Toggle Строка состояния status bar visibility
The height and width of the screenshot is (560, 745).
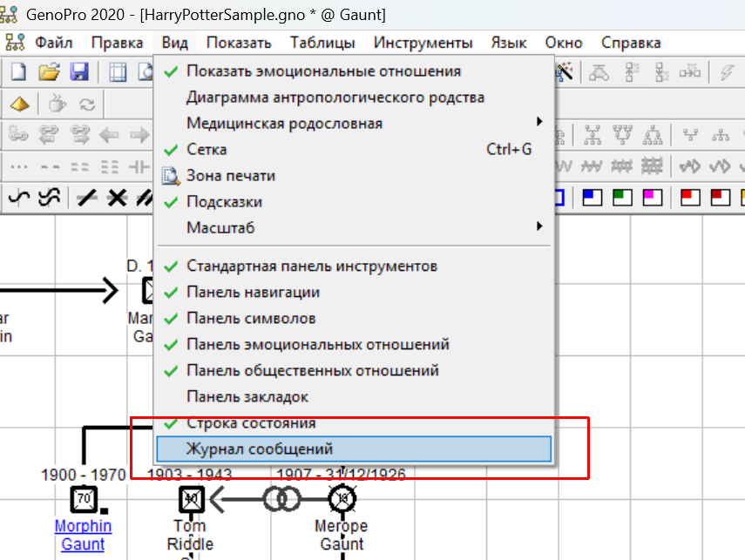click(x=251, y=423)
